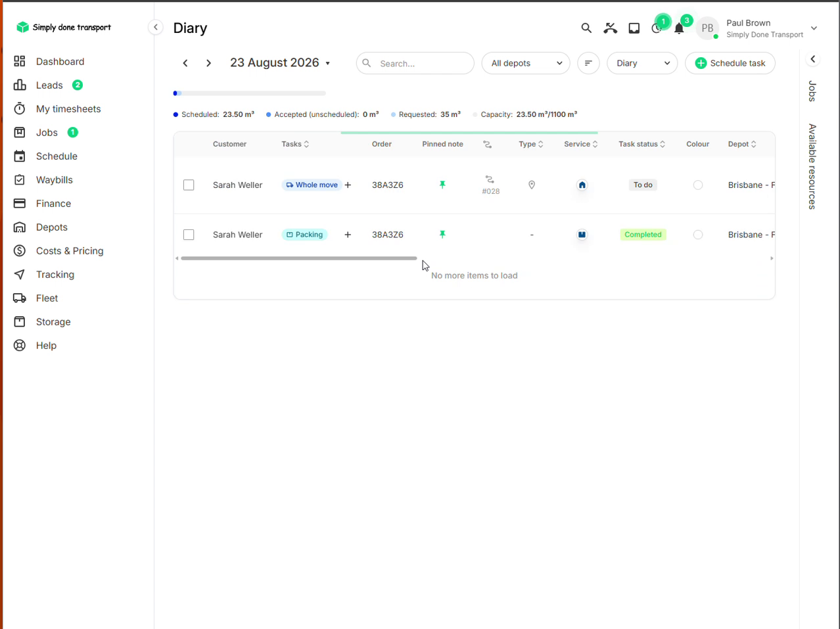The image size is (840, 629).
Task: Click the PB user avatar
Action: 707,28
